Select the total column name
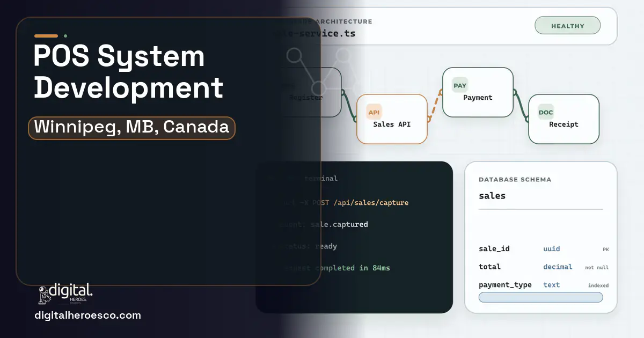644x338 pixels. pos(489,267)
